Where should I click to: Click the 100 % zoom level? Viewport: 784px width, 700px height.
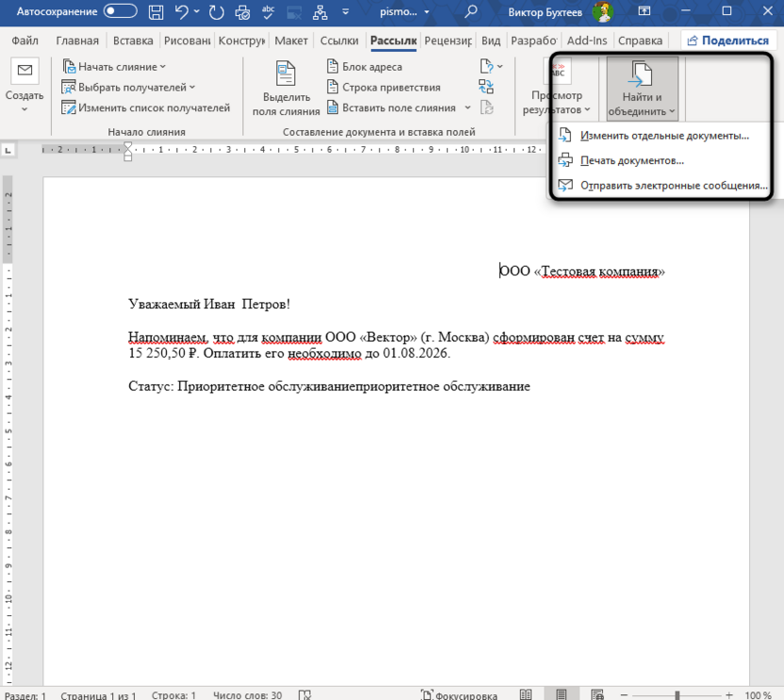(x=758, y=695)
